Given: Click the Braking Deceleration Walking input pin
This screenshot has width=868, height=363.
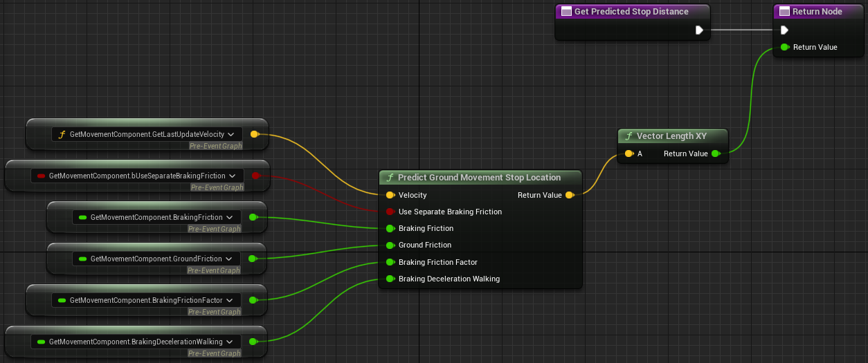Looking at the screenshot, I should [x=390, y=279].
